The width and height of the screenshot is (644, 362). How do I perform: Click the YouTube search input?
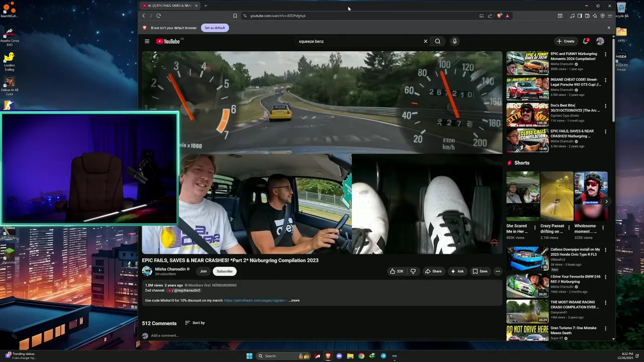pyautogui.click(x=358, y=41)
